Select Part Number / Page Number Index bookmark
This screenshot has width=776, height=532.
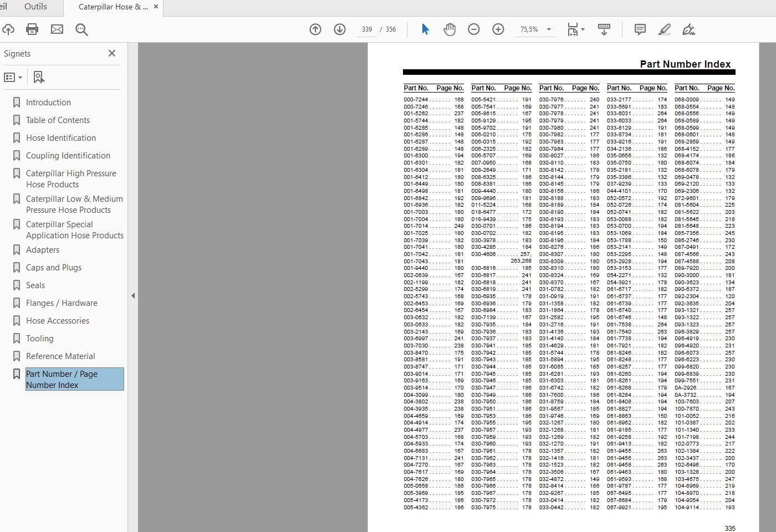(74, 380)
